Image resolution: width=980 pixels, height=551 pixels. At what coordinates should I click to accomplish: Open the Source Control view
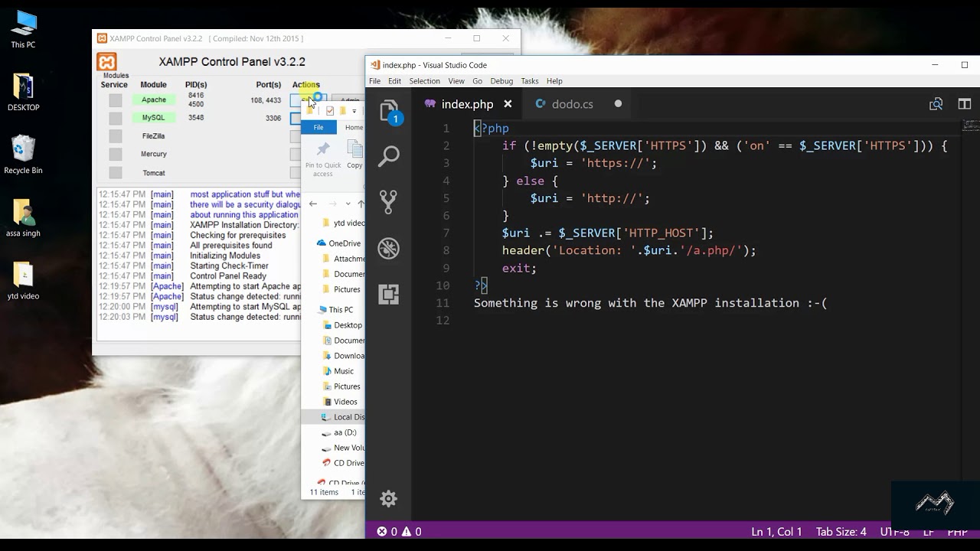pos(389,202)
